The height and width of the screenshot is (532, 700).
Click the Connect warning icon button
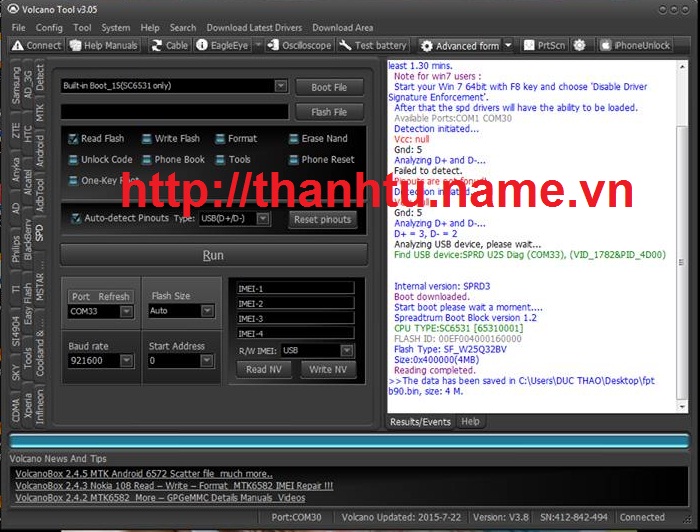click(37, 45)
